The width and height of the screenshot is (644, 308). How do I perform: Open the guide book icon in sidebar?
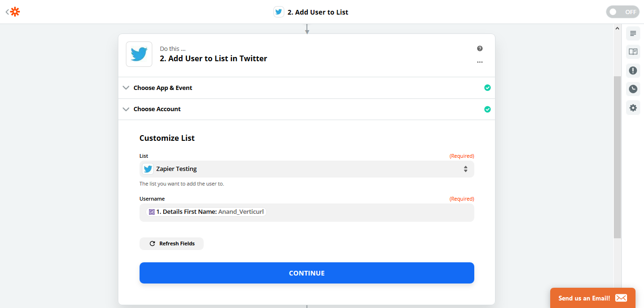pos(633,52)
